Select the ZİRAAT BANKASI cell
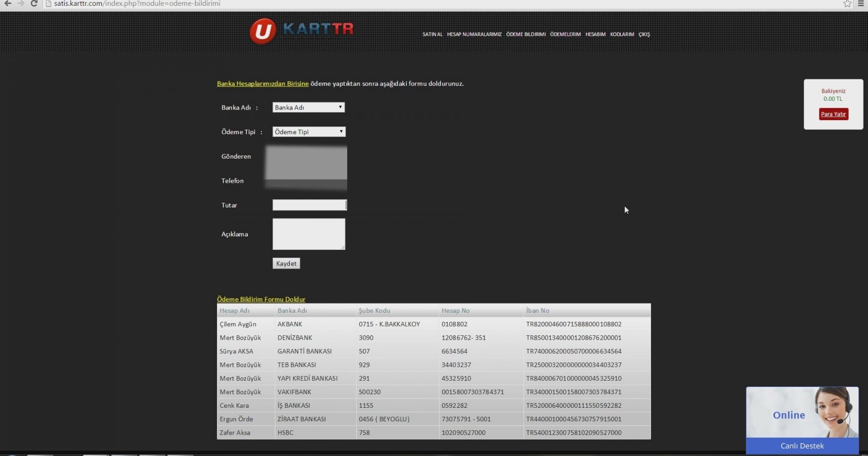868x456 pixels. pos(301,419)
